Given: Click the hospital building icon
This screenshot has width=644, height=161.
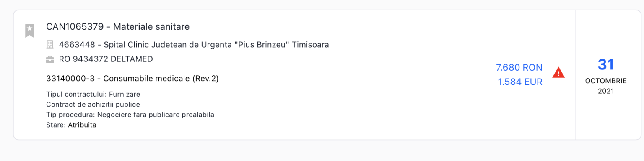Looking at the screenshot, I should [50, 44].
